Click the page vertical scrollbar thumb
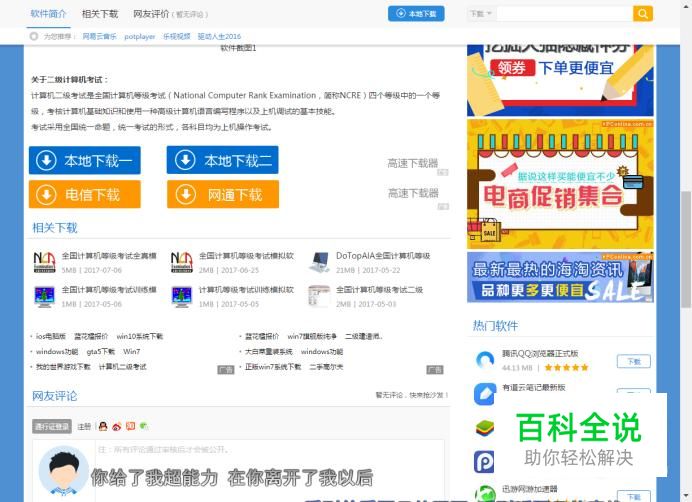Viewport: 692px width, 502px height. pos(686,250)
